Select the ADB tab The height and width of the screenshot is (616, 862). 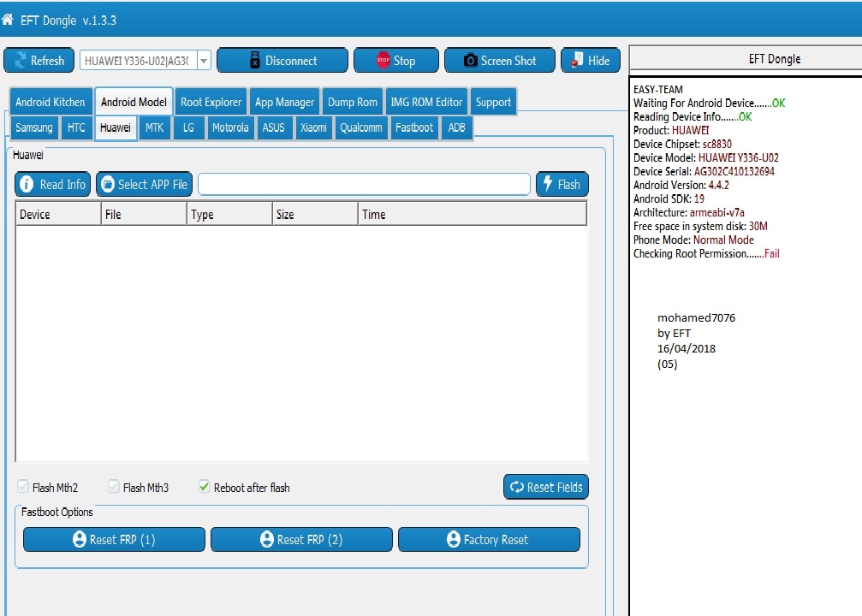pyautogui.click(x=456, y=127)
